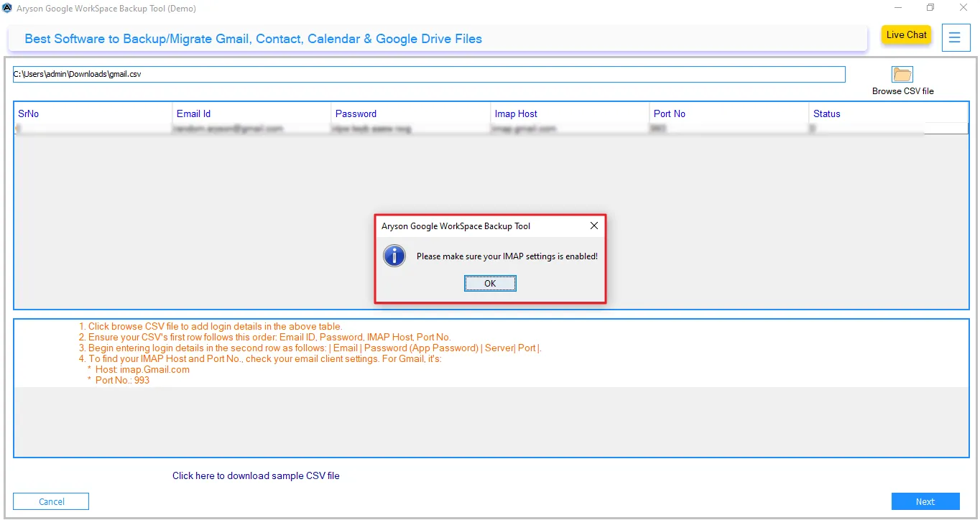This screenshot has height=520, width=980.
Task: Click the blue info icon in the dialog
Action: [394, 256]
